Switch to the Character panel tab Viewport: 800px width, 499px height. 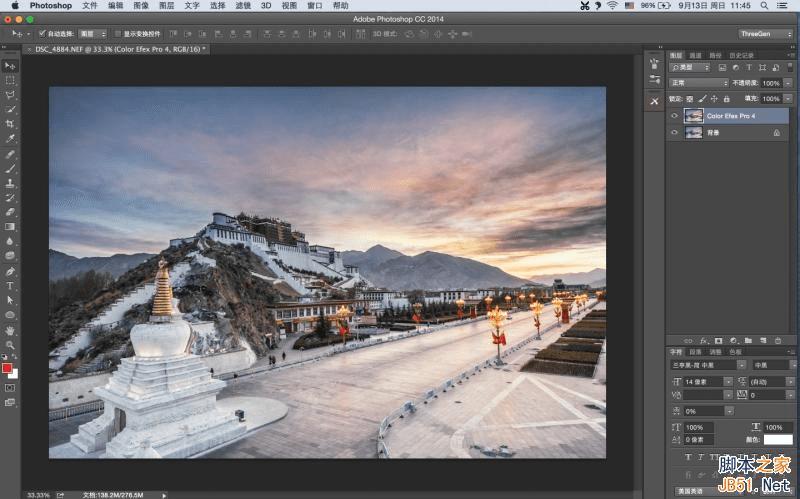click(x=676, y=352)
